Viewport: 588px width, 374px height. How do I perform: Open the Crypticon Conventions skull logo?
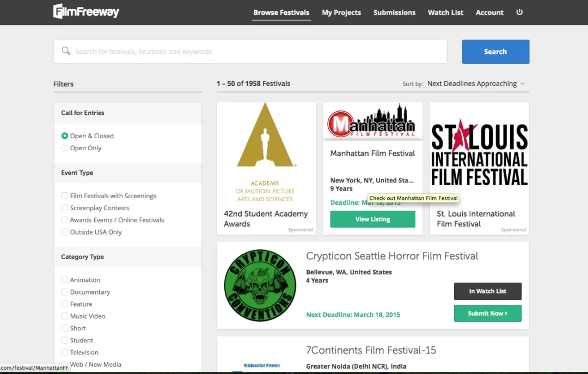[x=260, y=285]
